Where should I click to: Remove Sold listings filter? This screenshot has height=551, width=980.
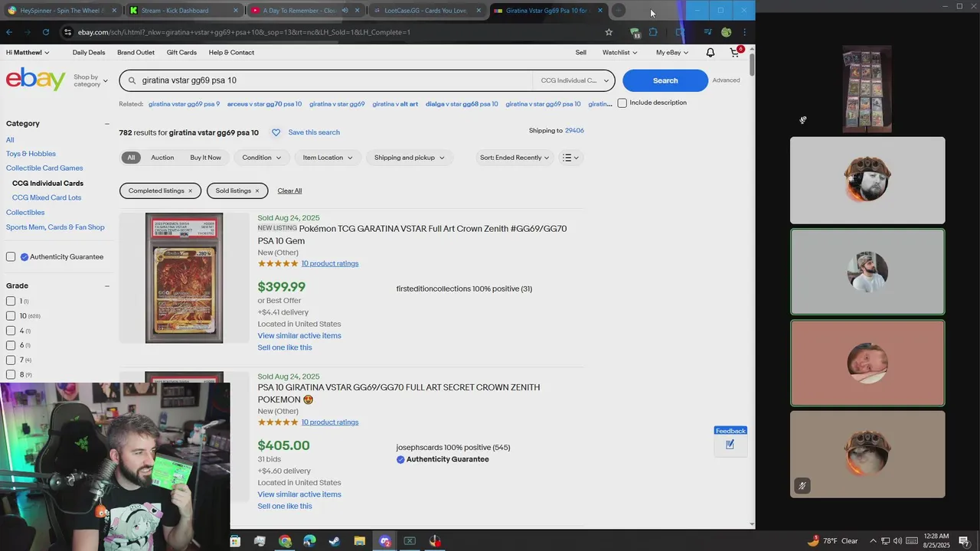point(256,191)
